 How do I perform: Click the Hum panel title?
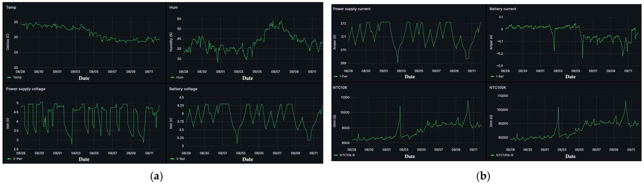(x=173, y=8)
